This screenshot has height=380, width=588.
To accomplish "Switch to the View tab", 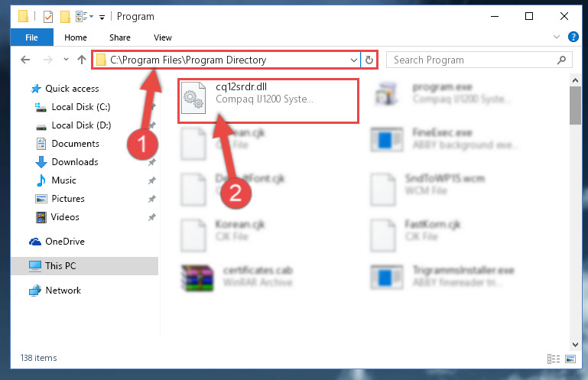I will (162, 37).
